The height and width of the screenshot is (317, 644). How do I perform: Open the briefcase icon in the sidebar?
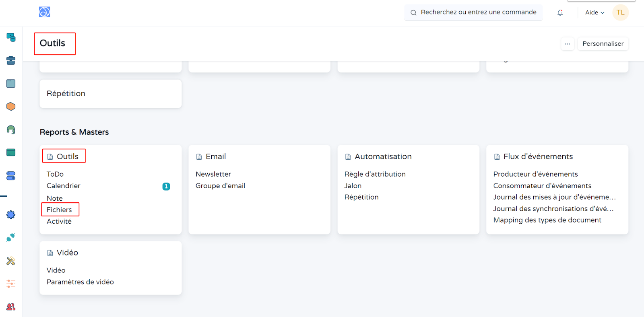11,61
